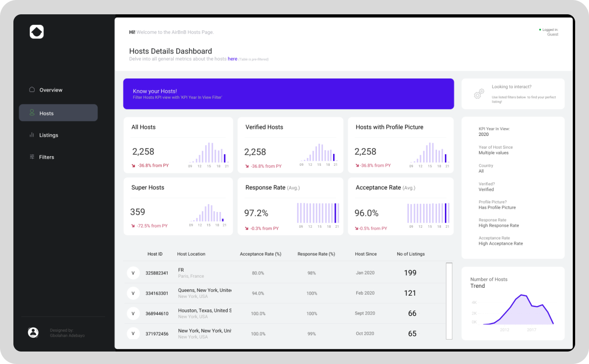This screenshot has height=364, width=589.
Task: Click the Host Since column header
Action: coord(366,254)
